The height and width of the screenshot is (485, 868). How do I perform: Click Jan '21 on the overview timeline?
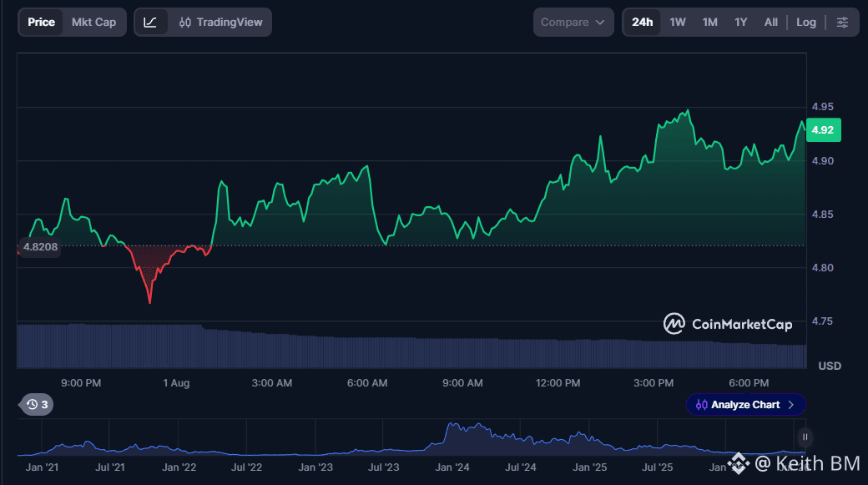coord(42,467)
